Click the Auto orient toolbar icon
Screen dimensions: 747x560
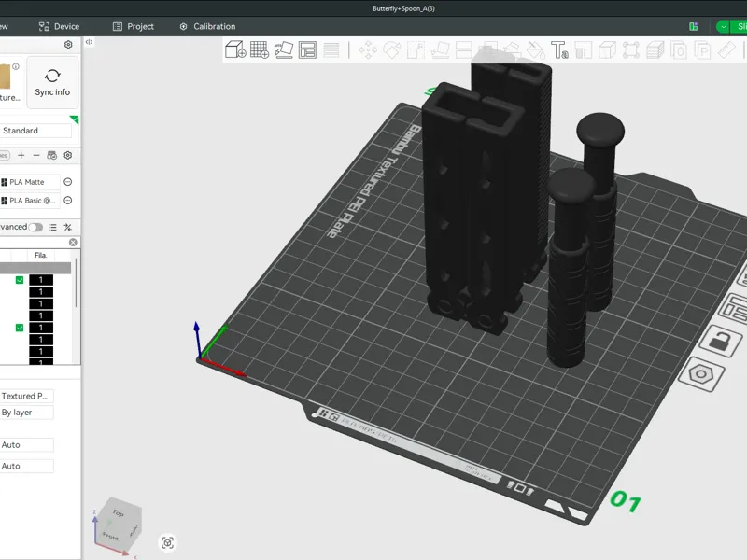[x=284, y=49]
